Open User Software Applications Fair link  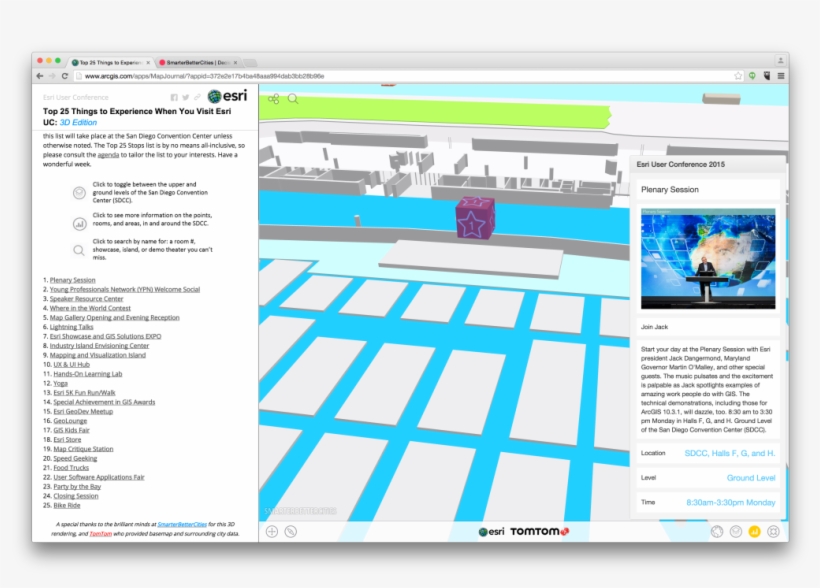[99, 478]
